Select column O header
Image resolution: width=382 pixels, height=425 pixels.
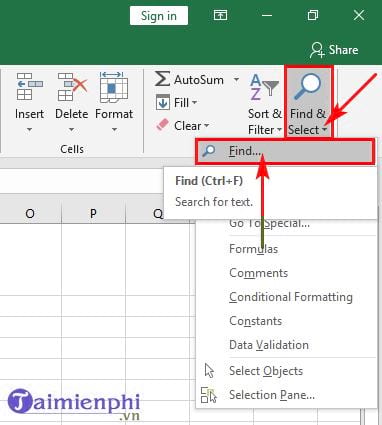(x=30, y=213)
